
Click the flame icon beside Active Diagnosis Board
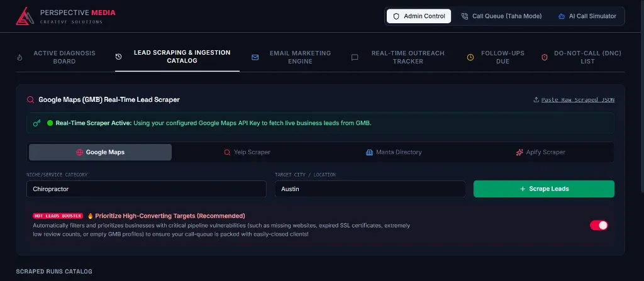pos(19,57)
